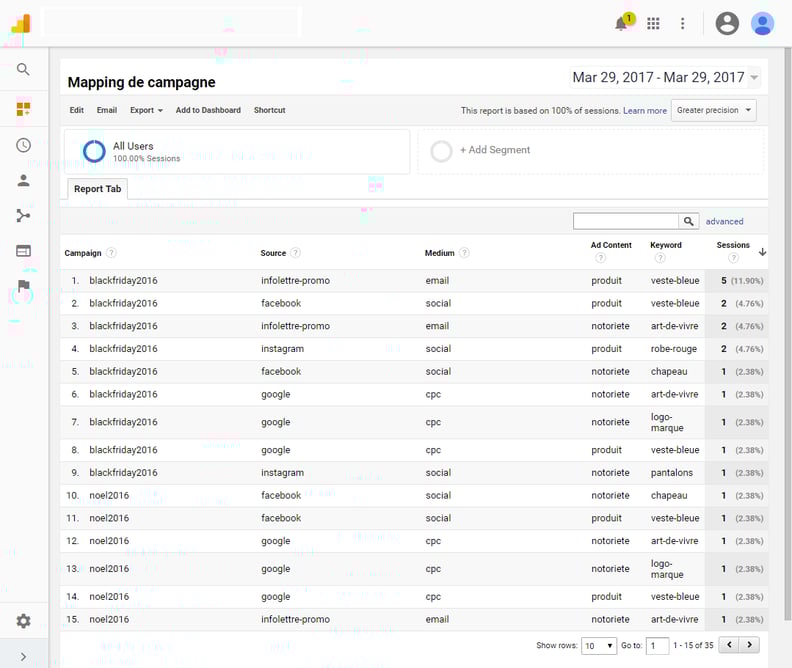
Task: Open the Greater precision dropdown
Action: [x=714, y=110]
